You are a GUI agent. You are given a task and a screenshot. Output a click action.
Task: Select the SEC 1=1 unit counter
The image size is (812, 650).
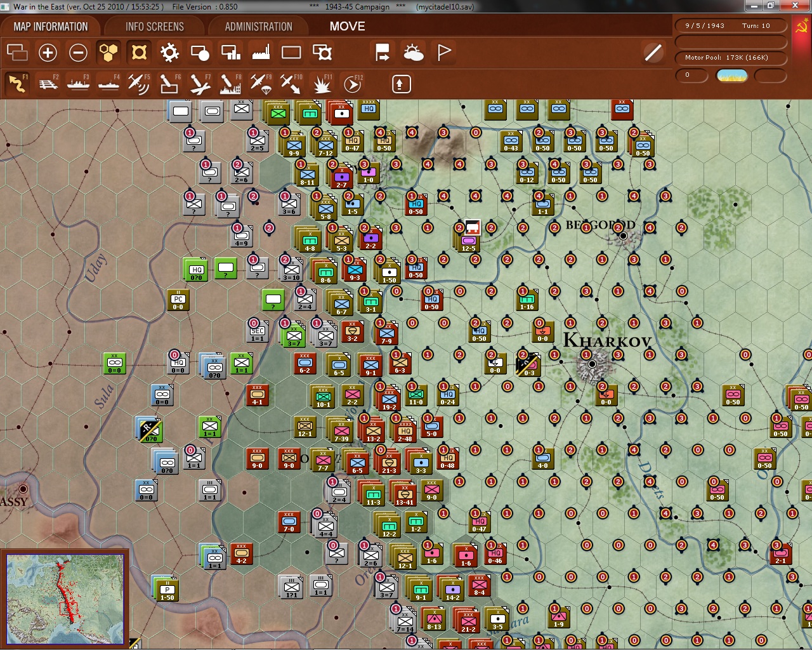(257, 332)
